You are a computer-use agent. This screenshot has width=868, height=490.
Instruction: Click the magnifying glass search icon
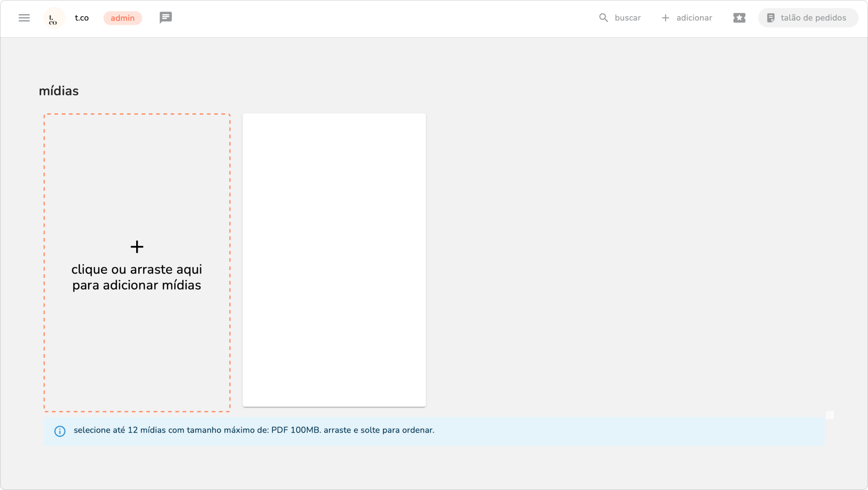point(603,18)
